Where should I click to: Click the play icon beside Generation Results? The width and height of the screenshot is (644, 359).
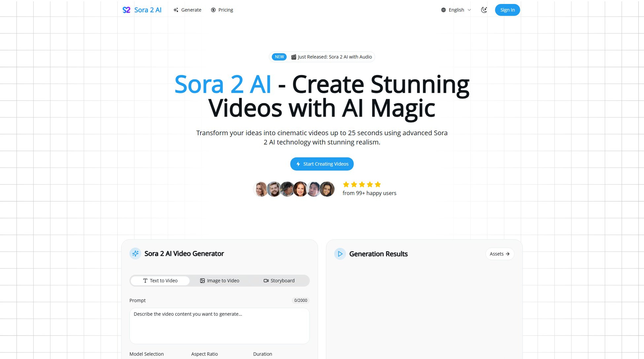340,254
